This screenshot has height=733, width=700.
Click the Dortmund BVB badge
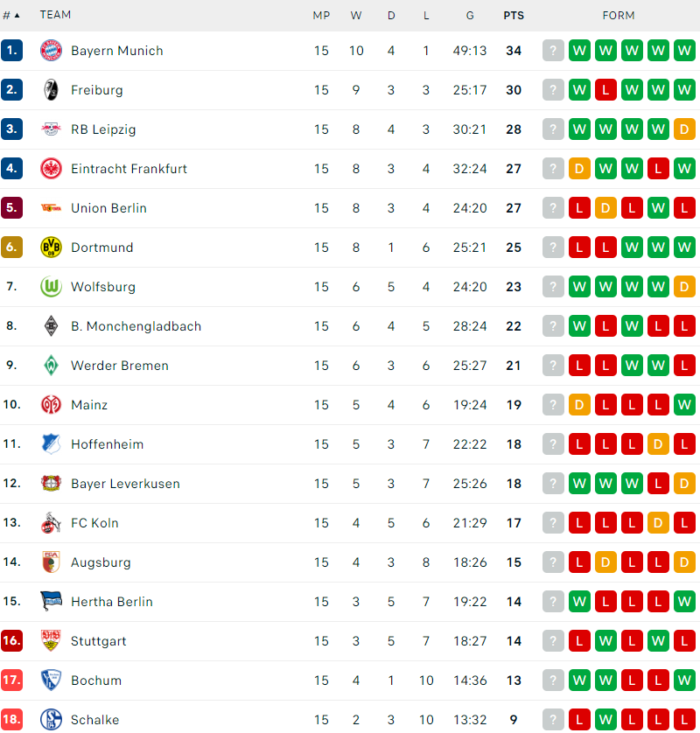click(51, 248)
